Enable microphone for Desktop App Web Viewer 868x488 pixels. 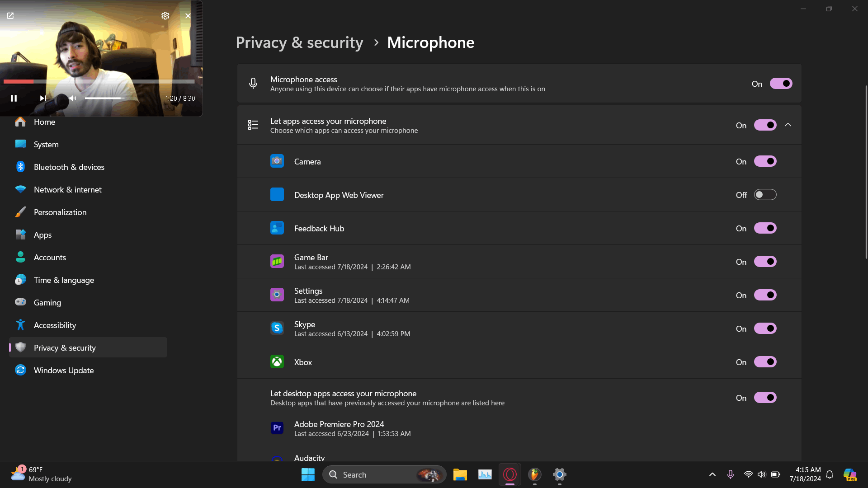[765, 195]
